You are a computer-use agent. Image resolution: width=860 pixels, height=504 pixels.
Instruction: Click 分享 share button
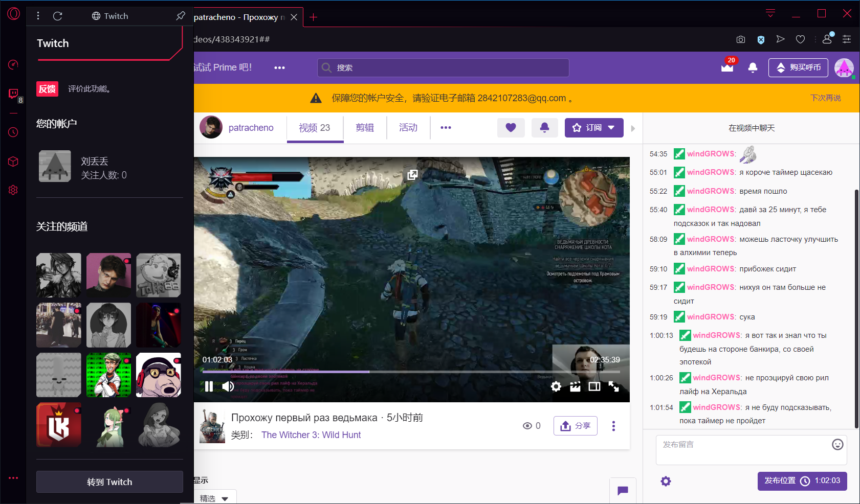[x=576, y=426]
